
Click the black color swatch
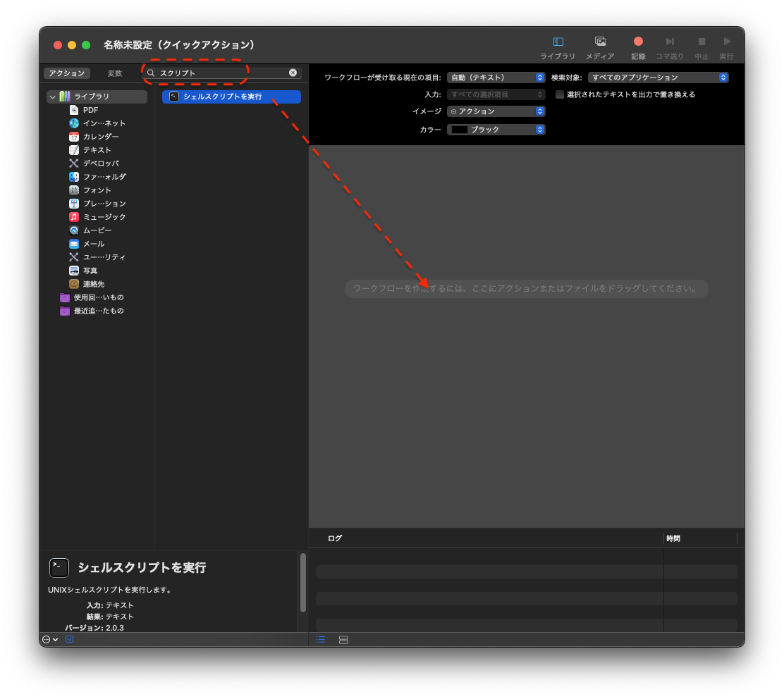coord(460,130)
